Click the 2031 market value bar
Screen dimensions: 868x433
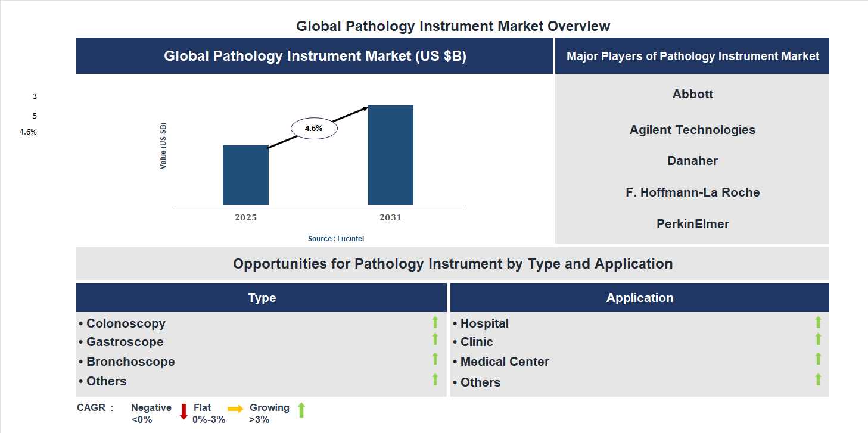pyautogui.click(x=391, y=155)
